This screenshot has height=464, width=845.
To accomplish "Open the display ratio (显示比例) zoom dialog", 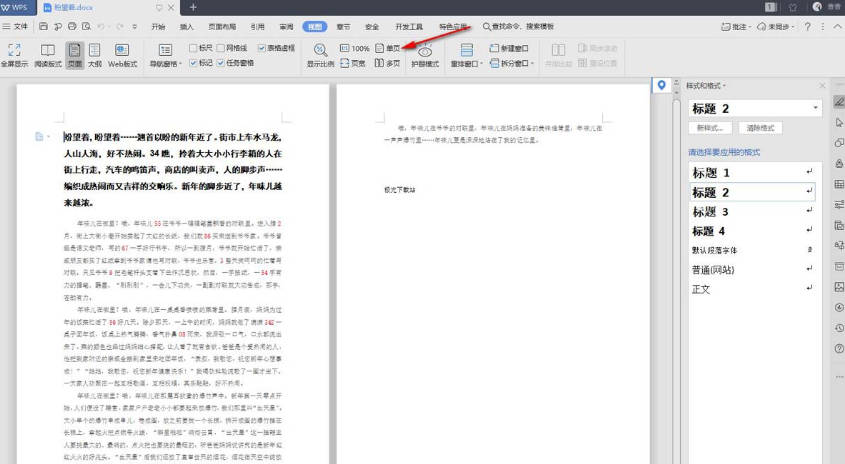I will pyautogui.click(x=320, y=55).
